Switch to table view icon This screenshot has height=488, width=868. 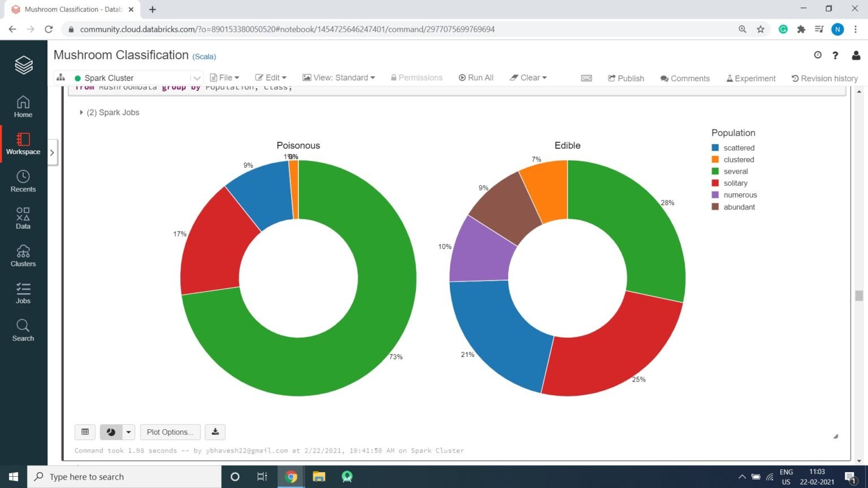pyautogui.click(x=85, y=432)
